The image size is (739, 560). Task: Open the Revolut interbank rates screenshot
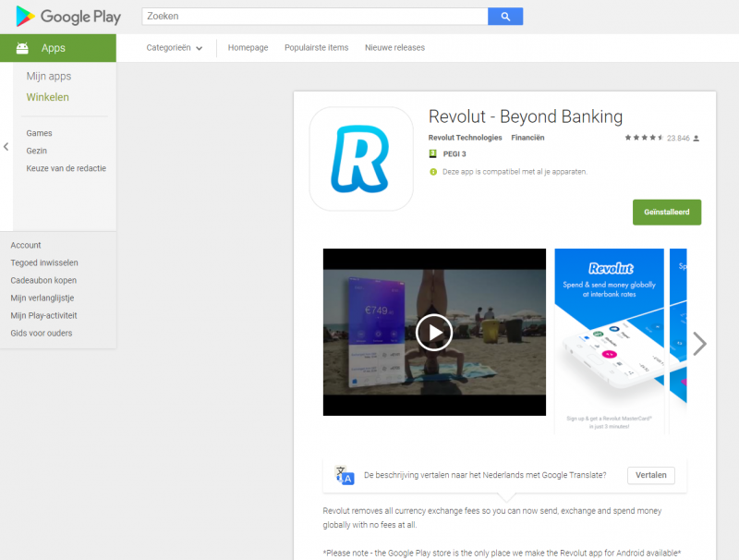609,341
